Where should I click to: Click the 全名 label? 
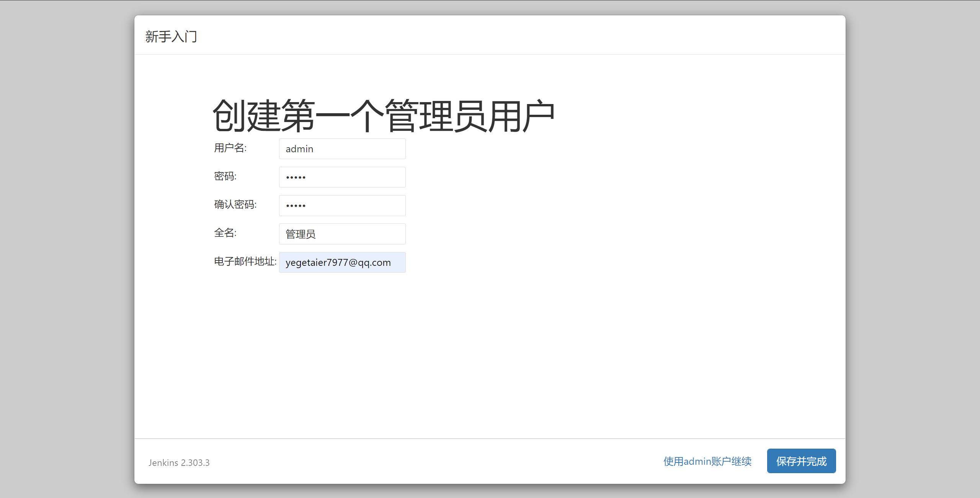[225, 233]
